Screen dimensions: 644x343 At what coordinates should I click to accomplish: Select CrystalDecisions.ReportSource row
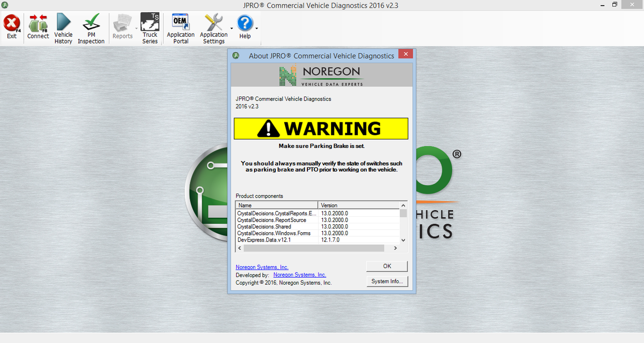coord(317,220)
